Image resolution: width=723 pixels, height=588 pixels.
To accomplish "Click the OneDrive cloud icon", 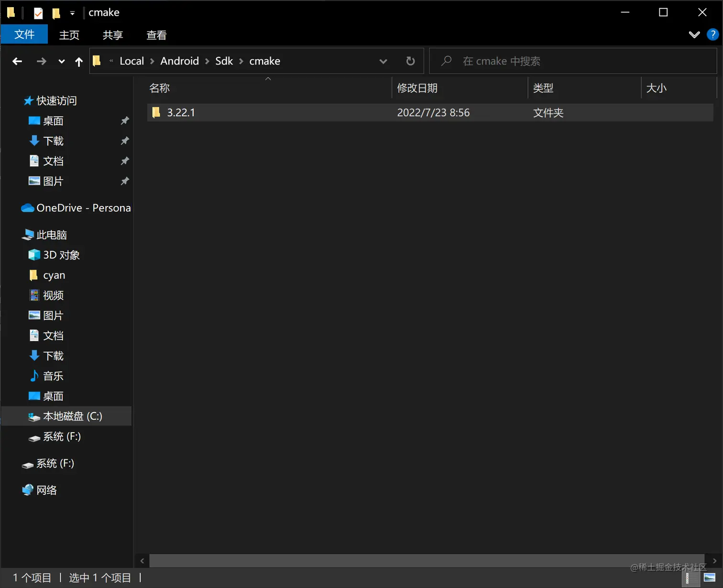I will (x=28, y=208).
